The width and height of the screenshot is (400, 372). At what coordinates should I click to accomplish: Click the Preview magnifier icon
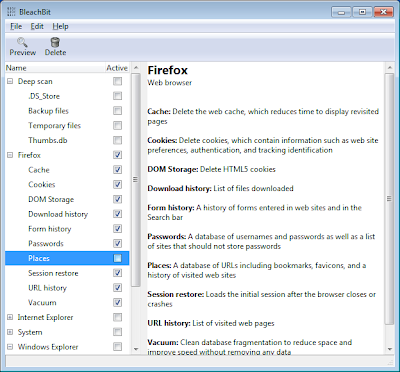point(22,42)
